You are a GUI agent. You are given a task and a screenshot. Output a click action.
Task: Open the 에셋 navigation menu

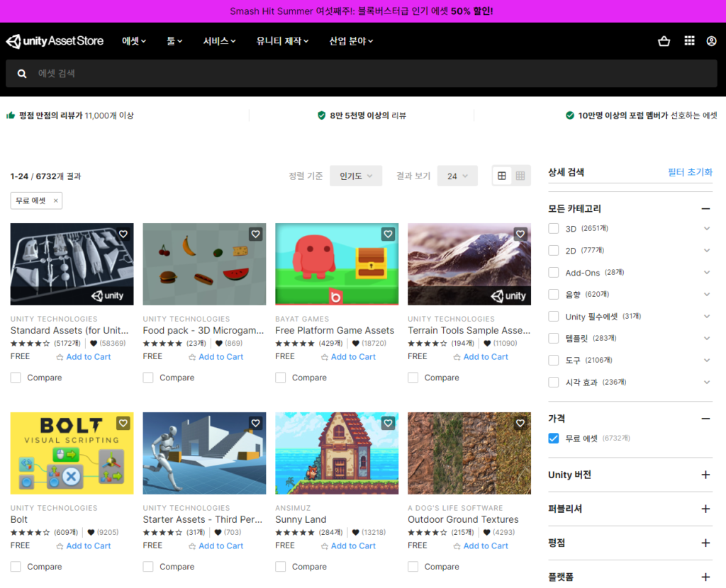(134, 41)
